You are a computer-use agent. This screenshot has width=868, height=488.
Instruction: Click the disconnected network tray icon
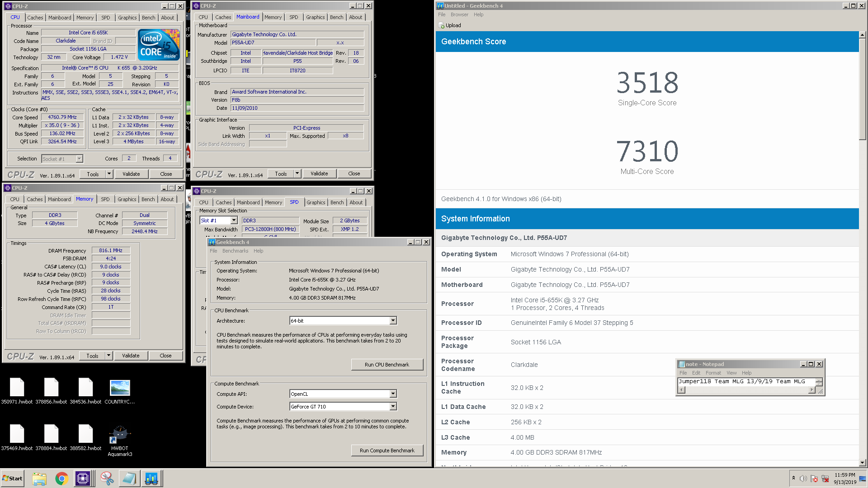coord(825,479)
